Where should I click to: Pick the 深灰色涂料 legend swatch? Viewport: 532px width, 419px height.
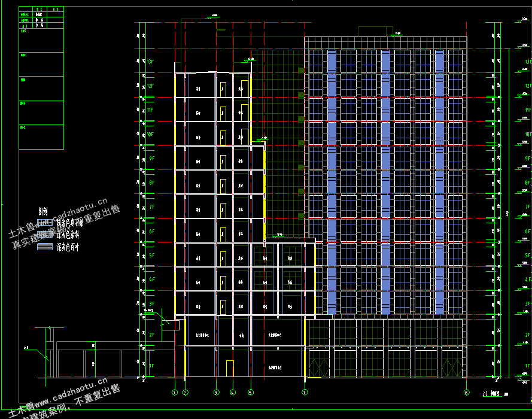click(x=45, y=235)
